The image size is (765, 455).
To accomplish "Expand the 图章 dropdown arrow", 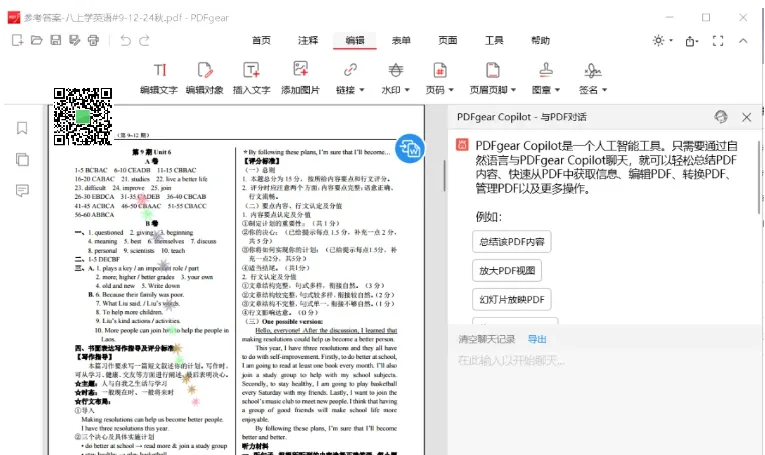I will tap(558, 90).
